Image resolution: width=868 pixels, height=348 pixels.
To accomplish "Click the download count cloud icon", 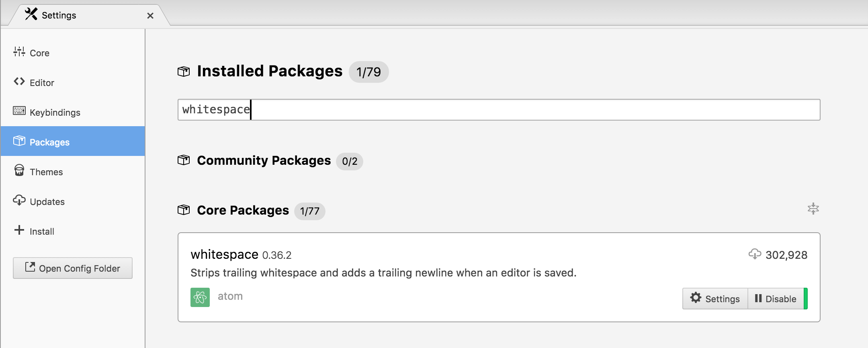I will 755,254.
